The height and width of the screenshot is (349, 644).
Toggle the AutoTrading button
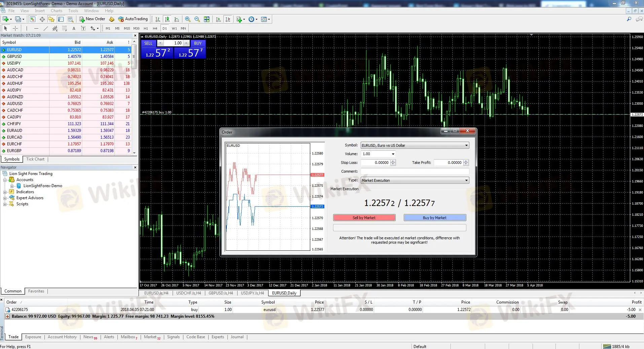133,19
